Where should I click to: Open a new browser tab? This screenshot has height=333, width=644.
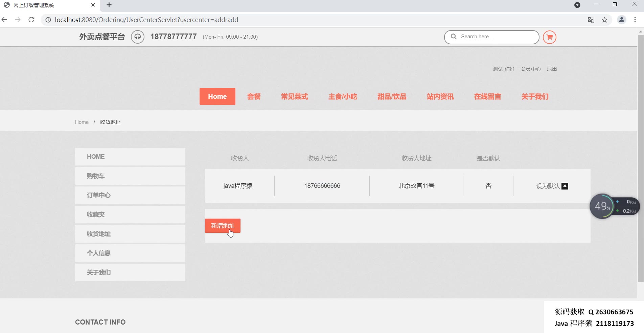point(109,5)
